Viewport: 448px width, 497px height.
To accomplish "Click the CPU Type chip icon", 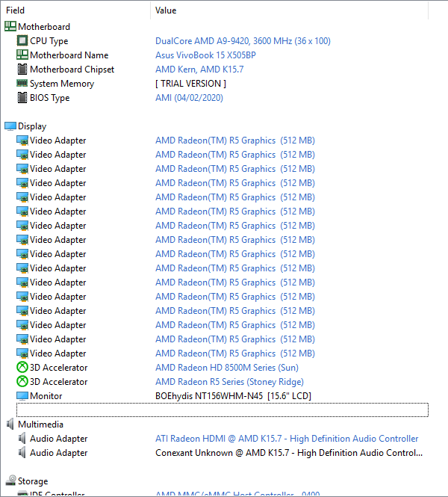I will [22, 40].
